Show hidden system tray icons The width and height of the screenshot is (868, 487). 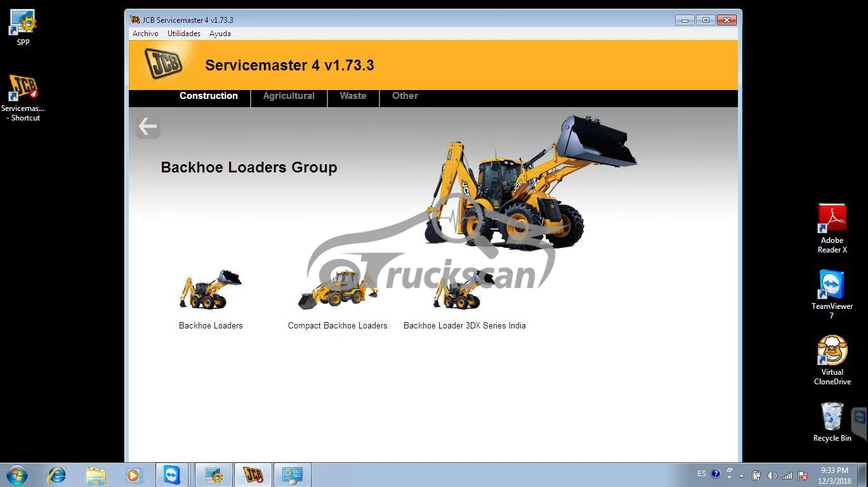click(741, 475)
